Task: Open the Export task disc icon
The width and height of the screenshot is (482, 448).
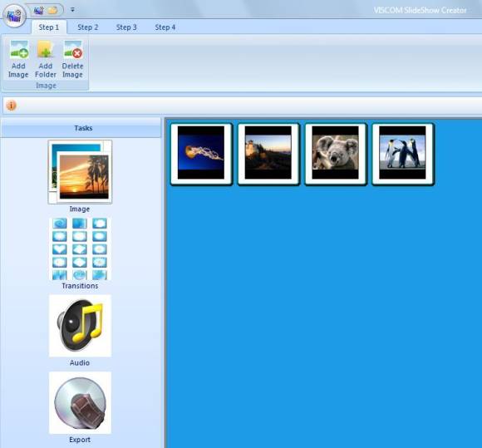Action: [80, 403]
